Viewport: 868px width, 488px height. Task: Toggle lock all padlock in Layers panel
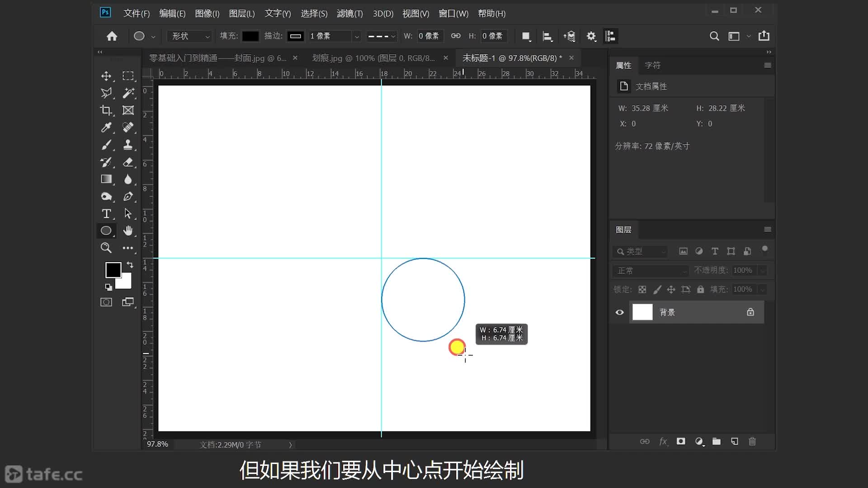700,290
